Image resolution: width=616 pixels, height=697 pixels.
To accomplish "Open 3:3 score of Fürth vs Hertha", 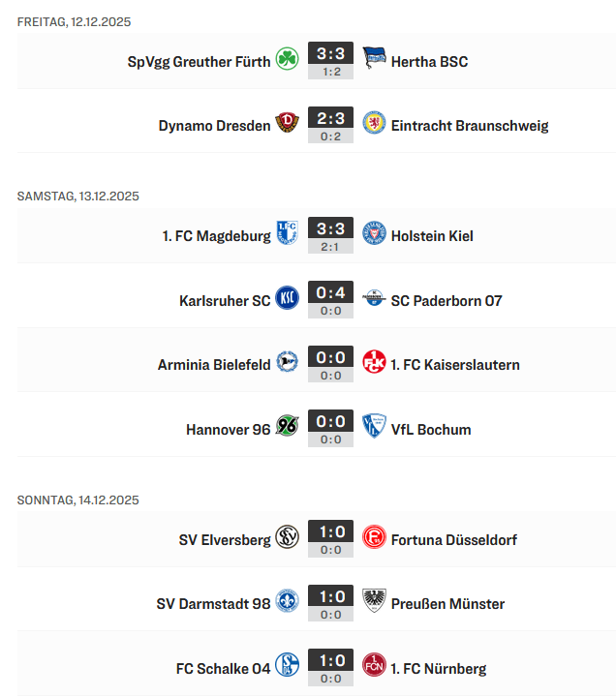I will [330, 54].
